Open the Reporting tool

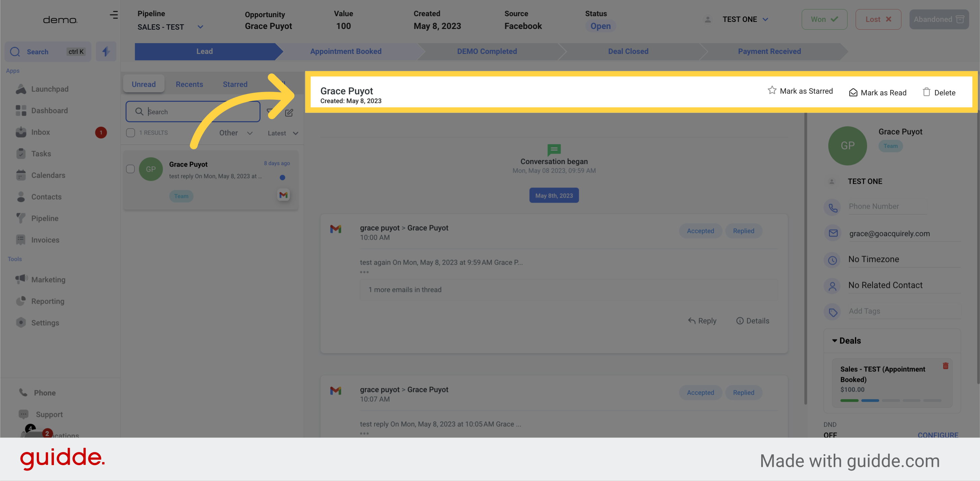(48, 301)
